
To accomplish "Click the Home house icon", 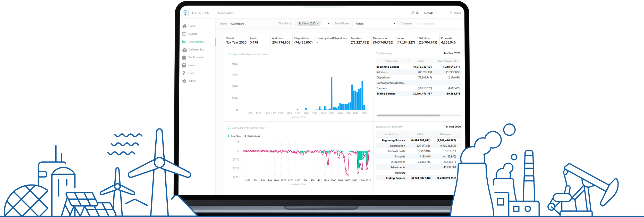I will click(184, 26).
